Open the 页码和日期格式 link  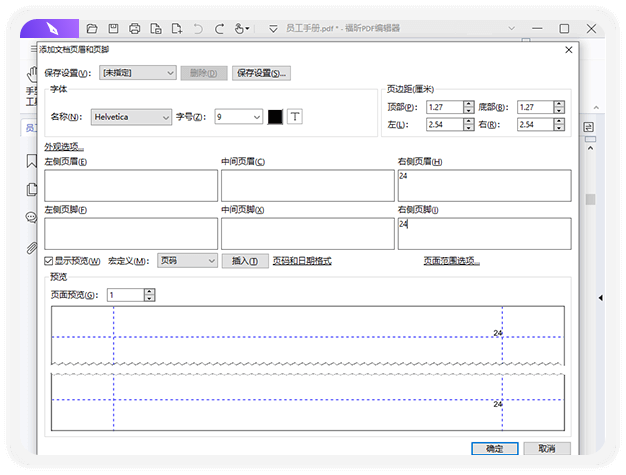tap(302, 261)
